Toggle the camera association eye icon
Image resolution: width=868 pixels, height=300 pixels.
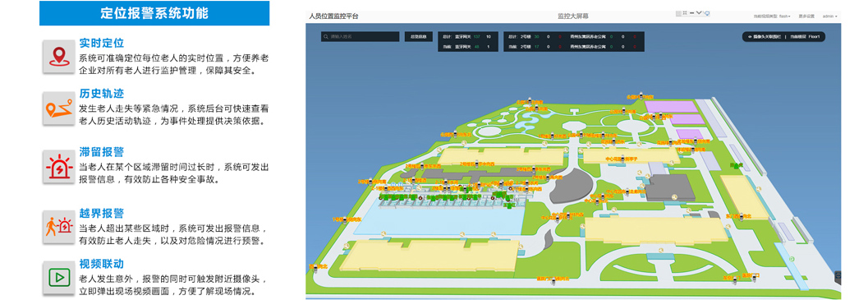tap(750, 37)
